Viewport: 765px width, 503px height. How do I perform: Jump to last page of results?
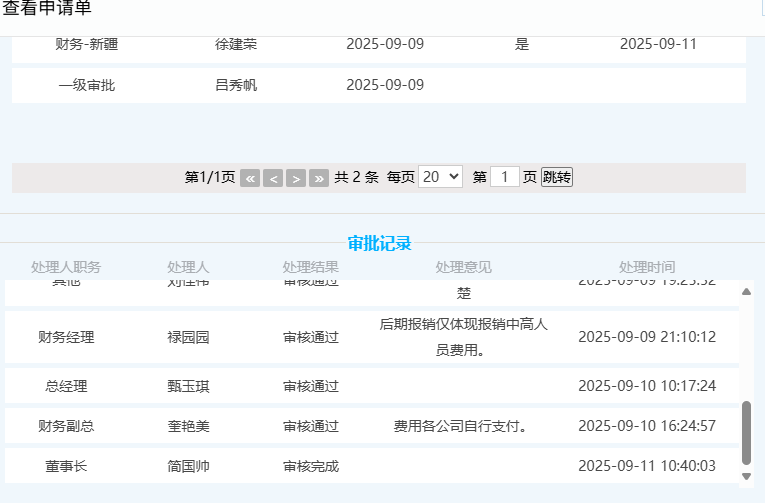coord(319,178)
